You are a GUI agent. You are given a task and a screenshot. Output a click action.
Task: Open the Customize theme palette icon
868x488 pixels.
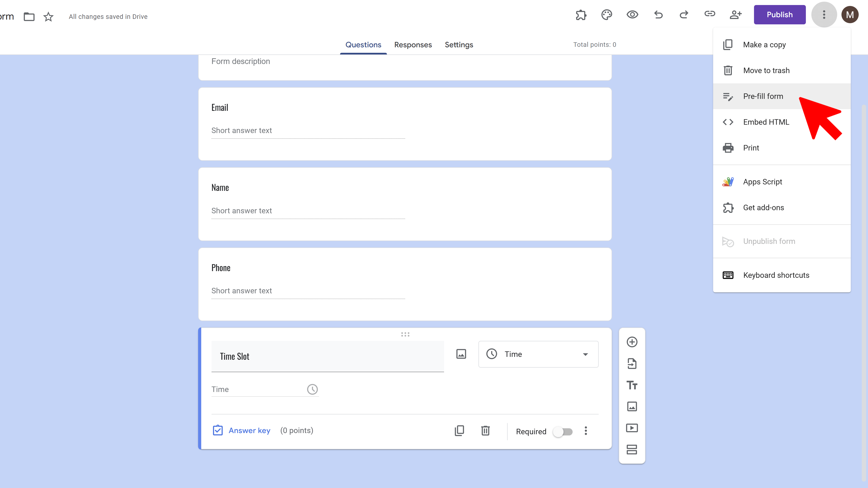tap(607, 15)
